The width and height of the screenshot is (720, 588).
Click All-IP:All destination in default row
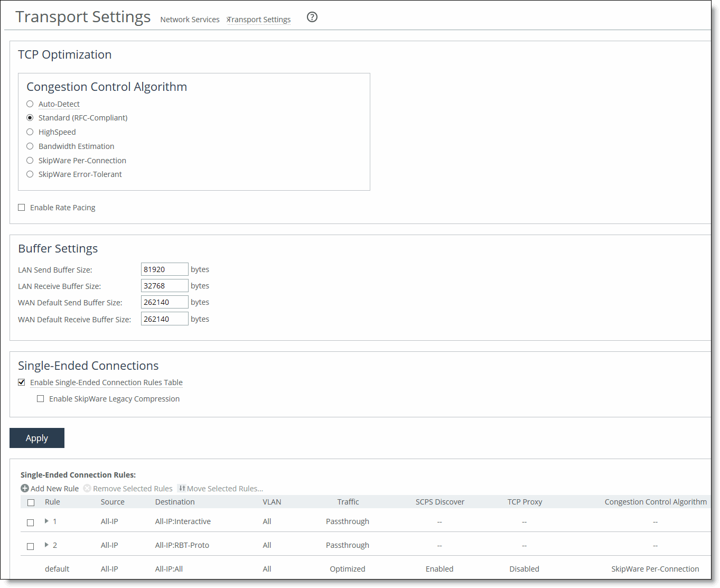click(169, 569)
